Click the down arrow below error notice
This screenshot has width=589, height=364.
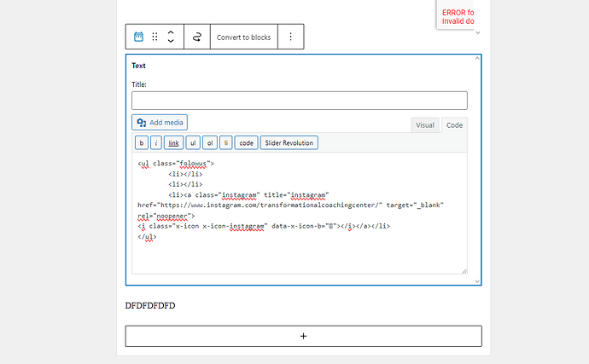tap(478, 32)
